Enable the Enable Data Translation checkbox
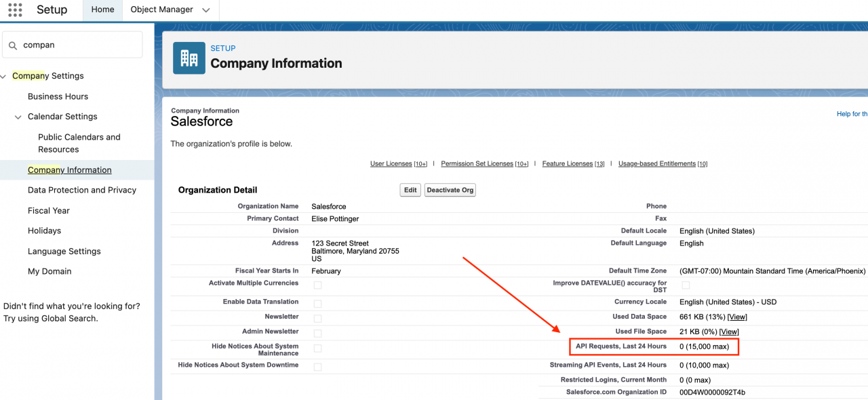This screenshot has height=400, width=868. tap(317, 304)
